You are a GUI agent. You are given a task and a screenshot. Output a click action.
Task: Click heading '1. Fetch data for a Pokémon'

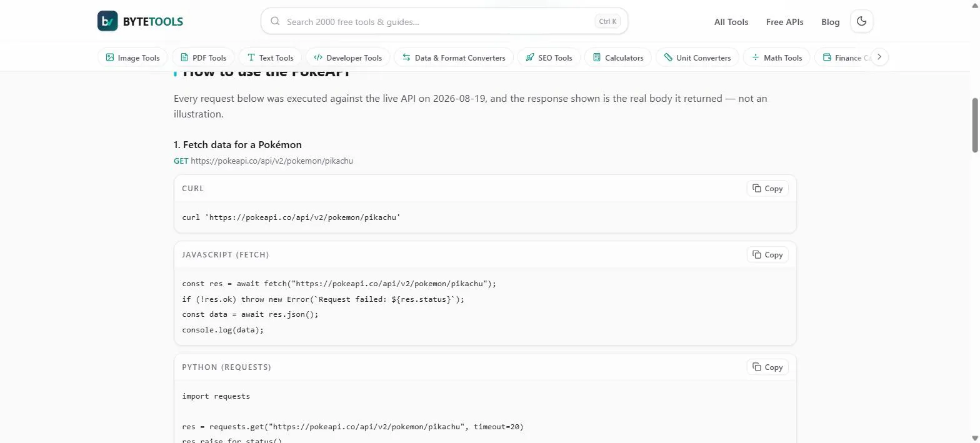[x=237, y=144]
